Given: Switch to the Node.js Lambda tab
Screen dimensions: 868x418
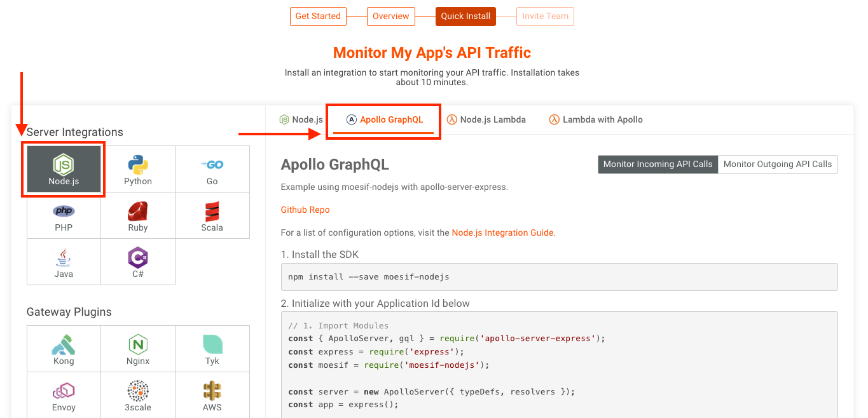Looking at the screenshot, I should tap(486, 119).
